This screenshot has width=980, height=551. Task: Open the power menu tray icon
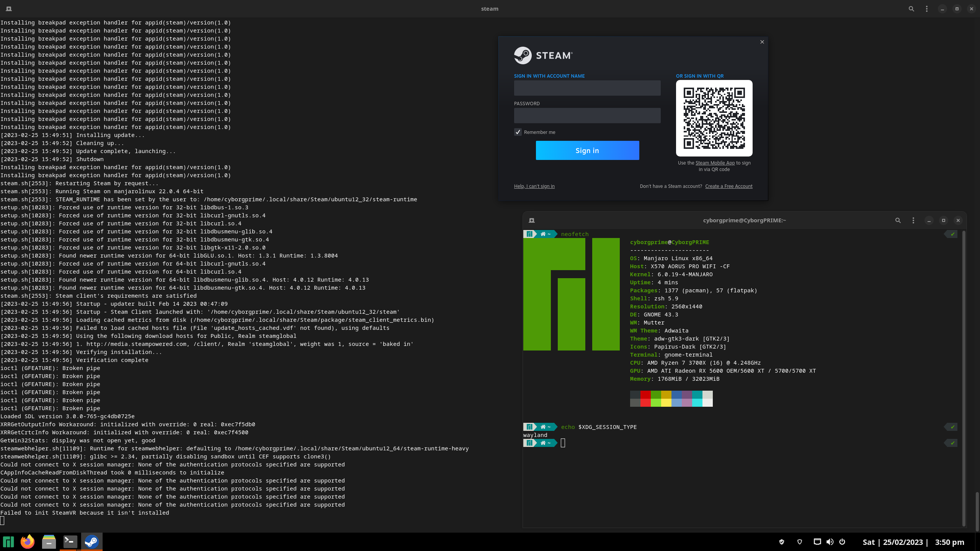(842, 542)
